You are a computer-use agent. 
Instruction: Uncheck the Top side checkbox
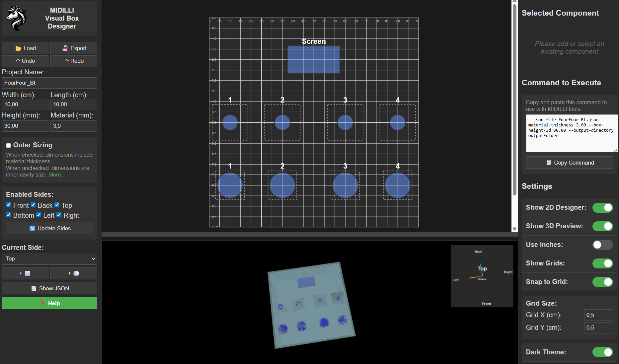click(57, 205)
